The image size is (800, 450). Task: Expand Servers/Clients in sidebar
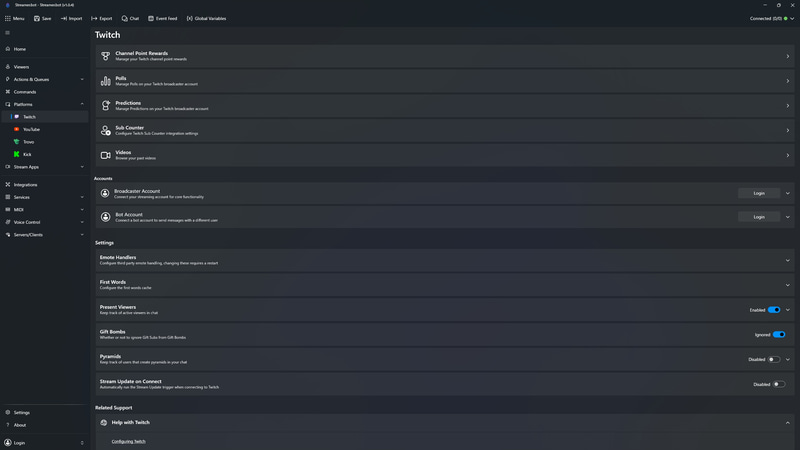click(x=82, y=235)
